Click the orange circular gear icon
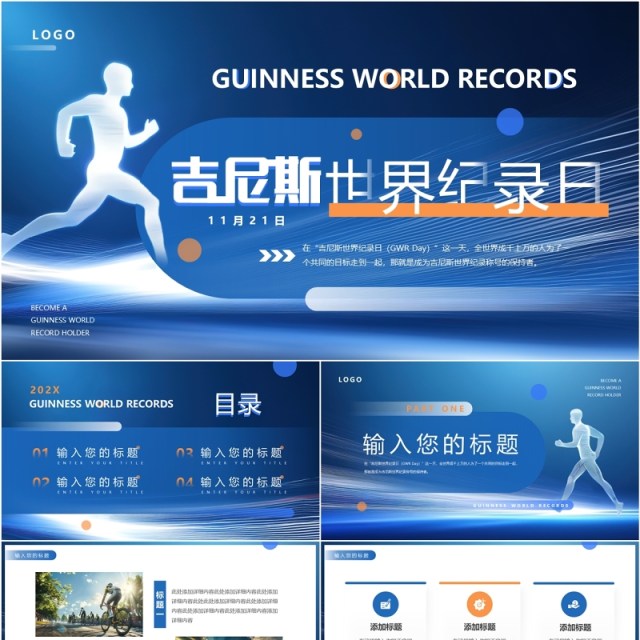 (479, 604)
